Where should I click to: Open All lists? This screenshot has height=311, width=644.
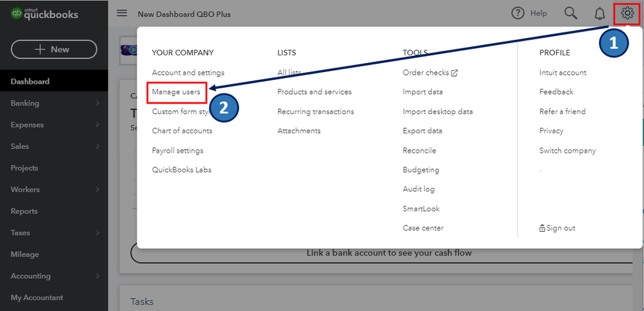click(289, 73)
